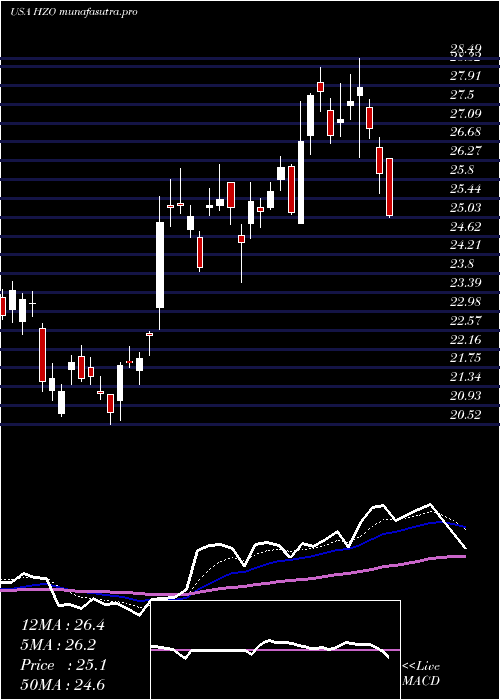Select the 25.44 price axis label
This screenshot has width=500, height=700.
click(466, 189)
